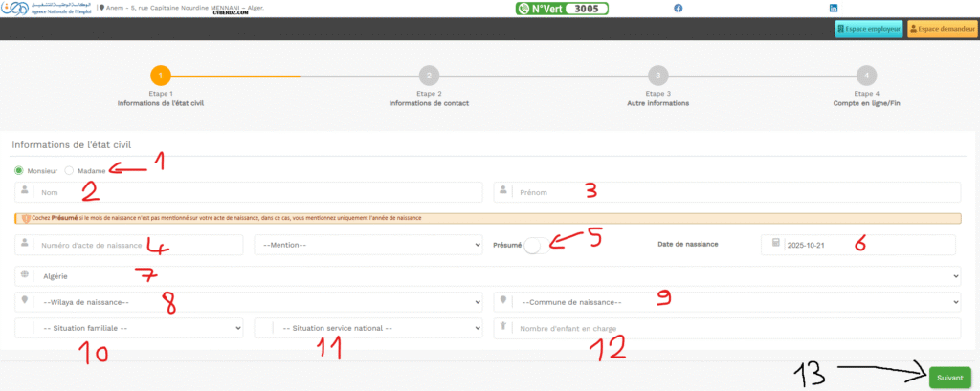Viewport: 980px width, 391px height.
Task: Open the LinkedIn icon link
Action: pyautogui.click(x=834, y=8)
